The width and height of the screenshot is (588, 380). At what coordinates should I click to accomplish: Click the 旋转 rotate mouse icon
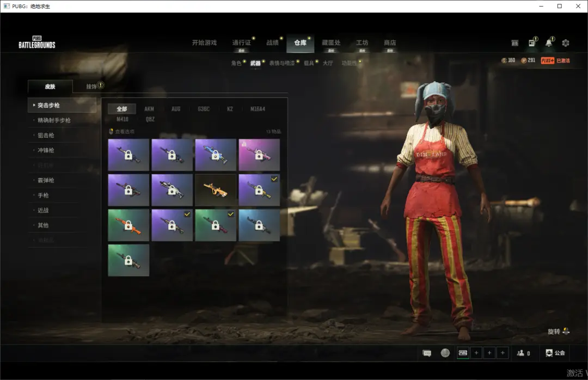pos(566,331)
